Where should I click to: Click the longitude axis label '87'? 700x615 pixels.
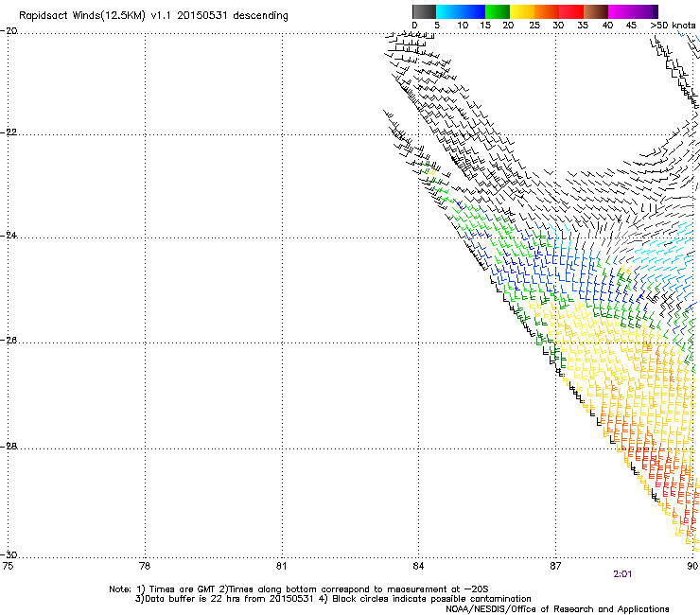pyautogui.click(x=555, y=567)
